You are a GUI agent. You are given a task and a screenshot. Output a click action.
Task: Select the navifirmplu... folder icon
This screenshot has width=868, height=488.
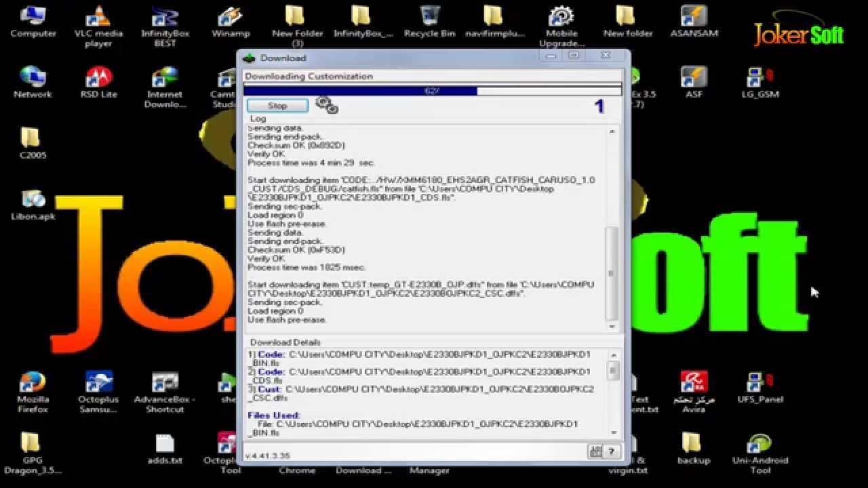point(495,22)
